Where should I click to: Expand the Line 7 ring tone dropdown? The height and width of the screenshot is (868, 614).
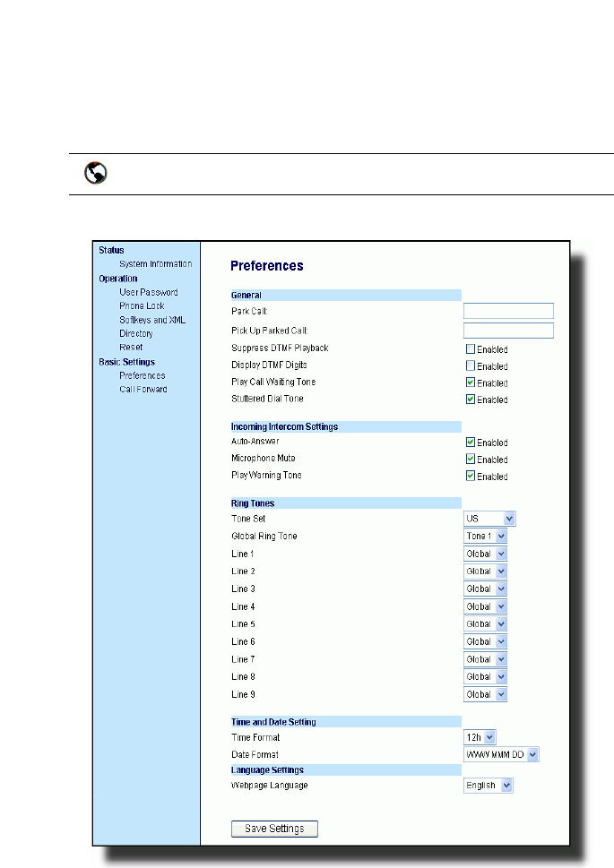[485, 659]
